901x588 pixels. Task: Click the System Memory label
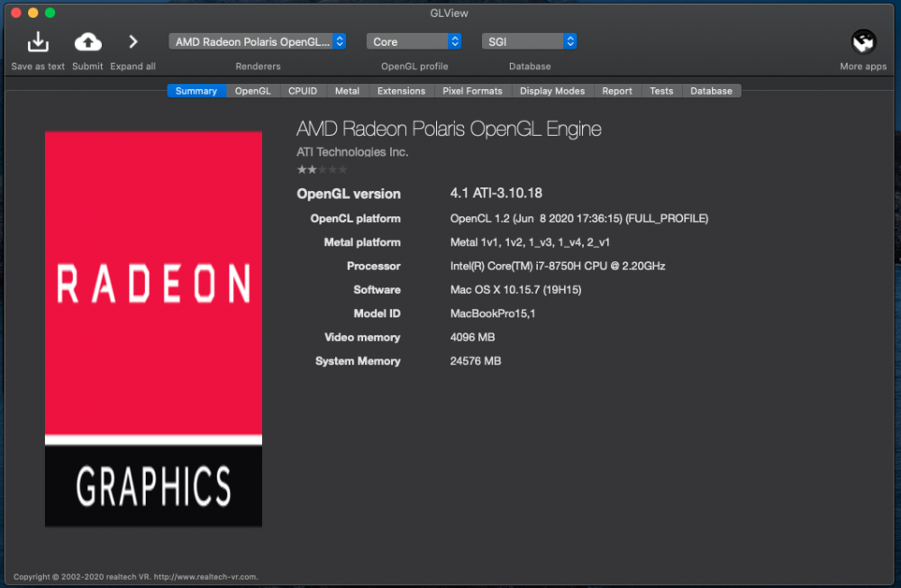pyautogui.click(x=358, y=361)
